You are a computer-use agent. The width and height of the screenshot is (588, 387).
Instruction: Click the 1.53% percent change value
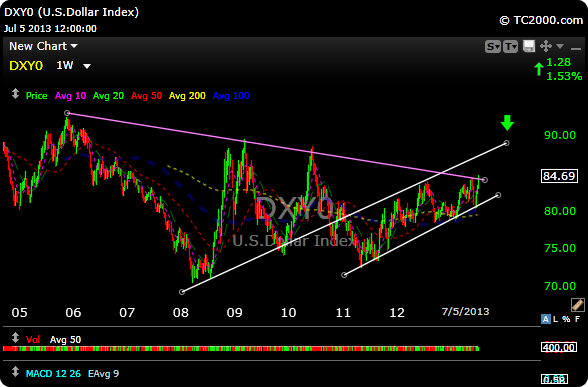click(x=564, y=76)
